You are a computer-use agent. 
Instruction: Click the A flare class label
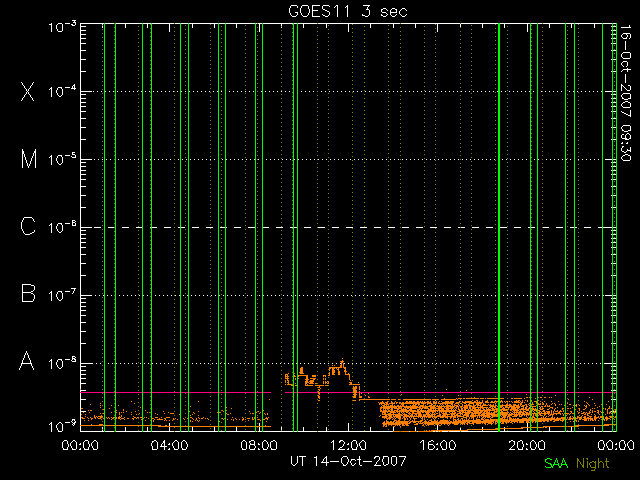point(27,361)
